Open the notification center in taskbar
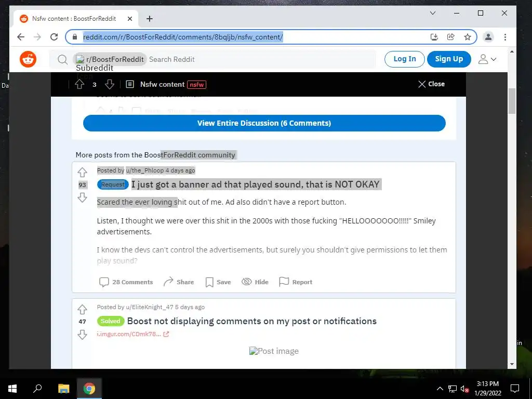 (x=515, y=389)
